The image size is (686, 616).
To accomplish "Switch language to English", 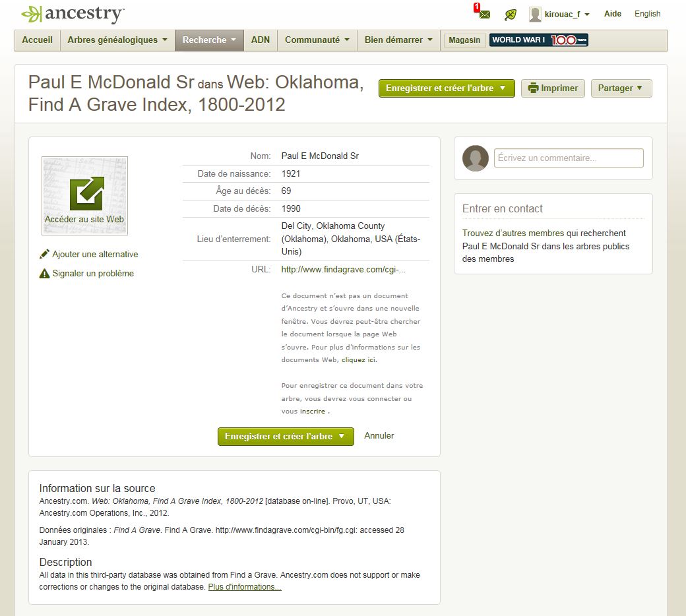I will [x=648, y=14].
